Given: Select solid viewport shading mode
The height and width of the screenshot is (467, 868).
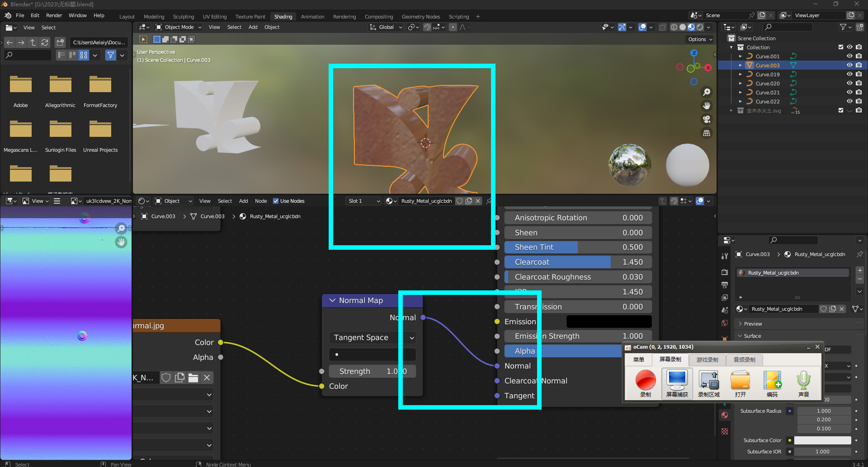Looking at the screenshot, I should click(x=682, y=27).
